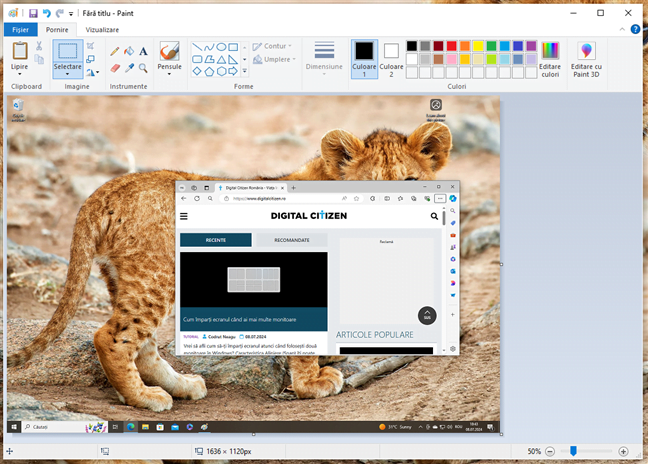
Task: Click the Undo arrow in title bar
Action: (x=47, y=13)
